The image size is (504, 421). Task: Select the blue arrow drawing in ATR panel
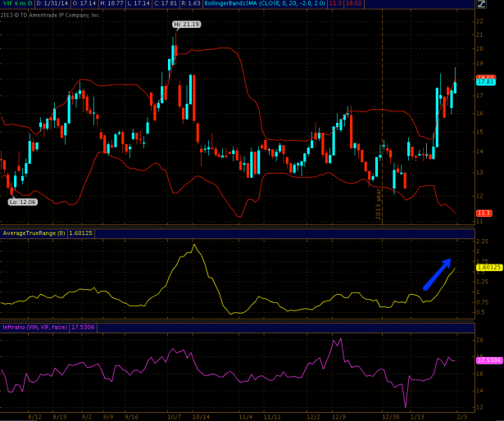point(437,274)
